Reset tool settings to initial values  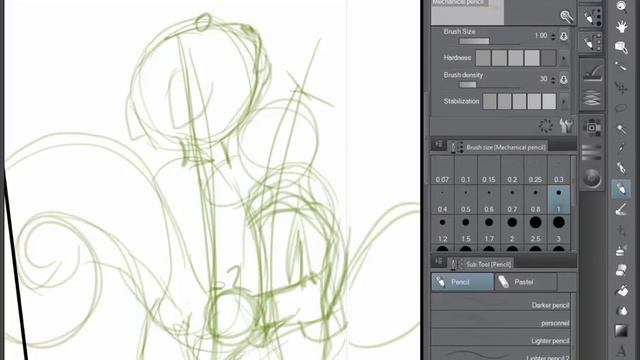pyautogui.click(x=546, y=126)
